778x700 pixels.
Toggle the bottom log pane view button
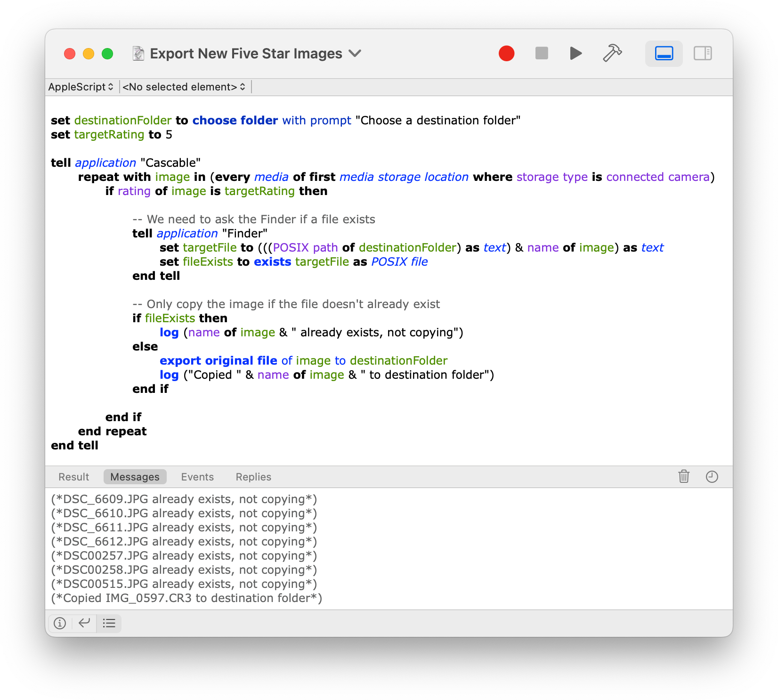coord(664,53)
